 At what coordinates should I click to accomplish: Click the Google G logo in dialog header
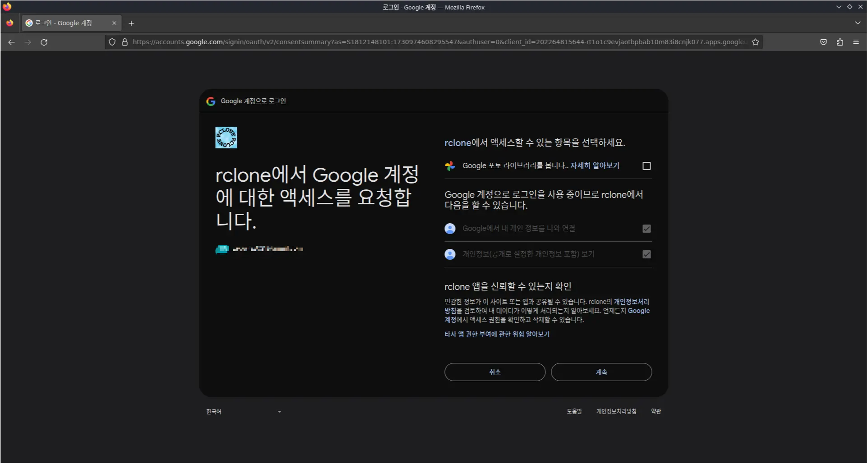(211, 101)
